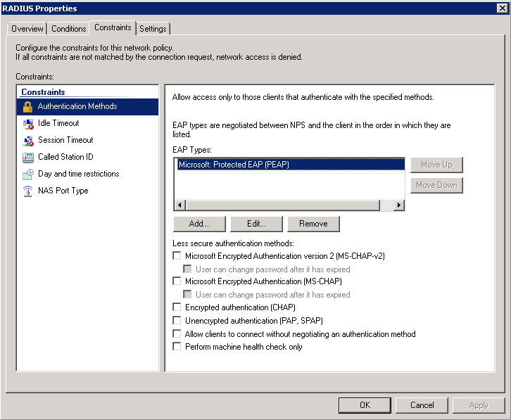The width and height of the screenshot is (511, 420).
Task: Check Unencrypted authentication (PAP, SPAP)
Action: click(x=177, y=321)
